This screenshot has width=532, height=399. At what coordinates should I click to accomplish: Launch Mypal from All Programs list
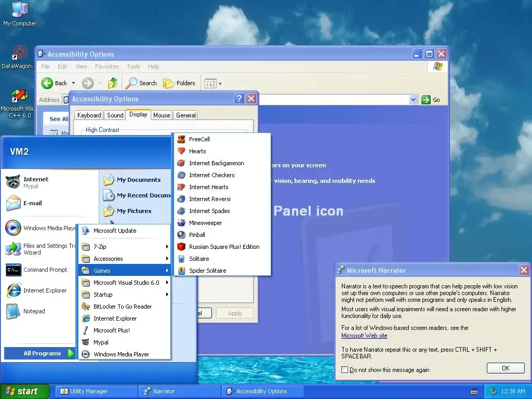coord(125,342)
